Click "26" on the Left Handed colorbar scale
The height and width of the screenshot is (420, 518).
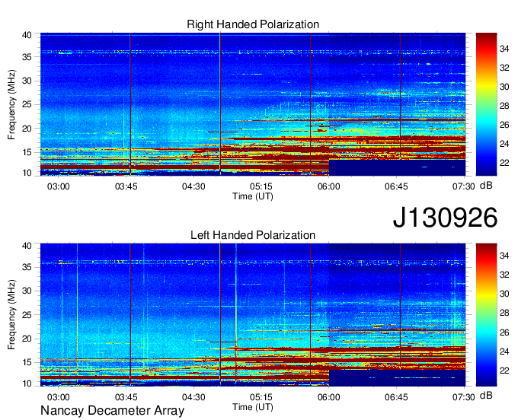point(504,332)
